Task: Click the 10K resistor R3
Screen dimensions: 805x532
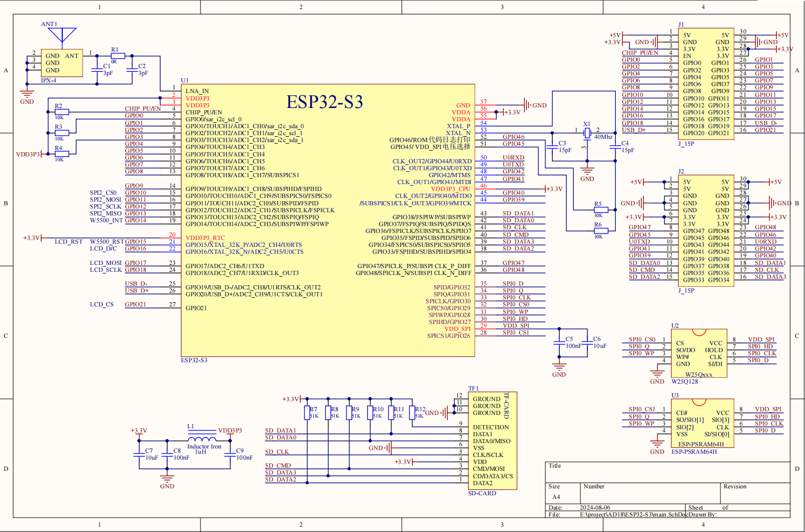Action: pos(62,133)
